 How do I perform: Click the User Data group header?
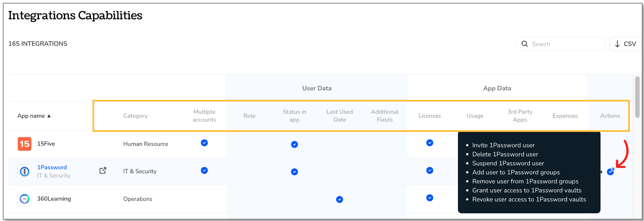(x=317, y=88)
